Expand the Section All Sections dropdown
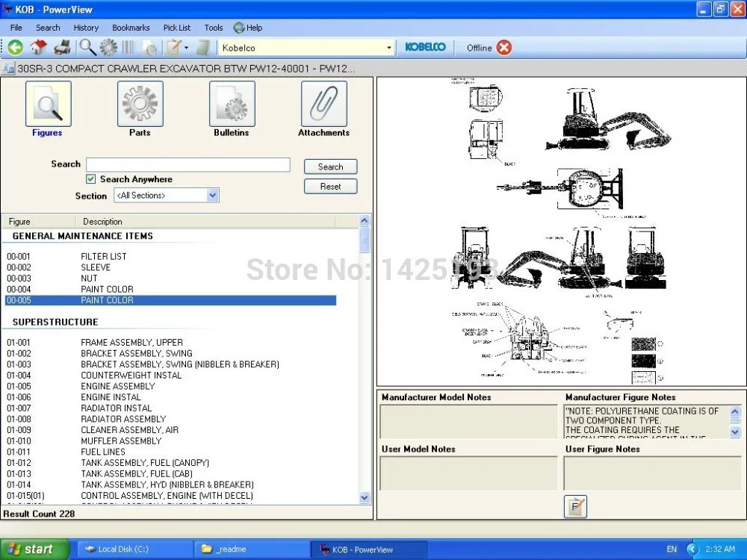This screenshot has height=560, width=747. (212, 195)
